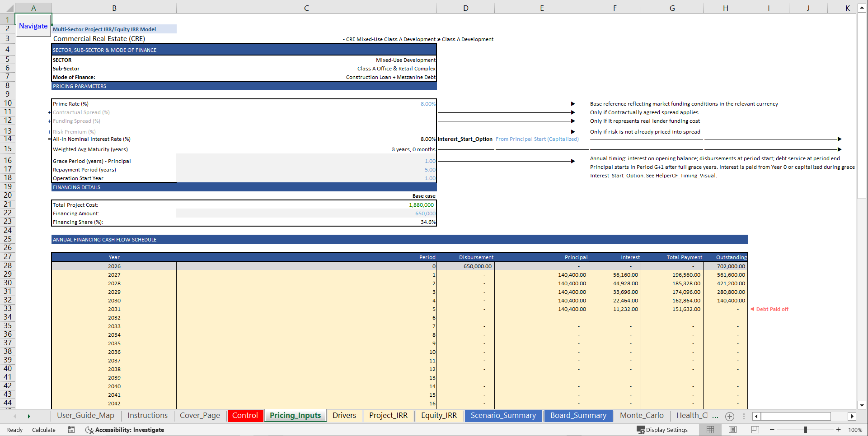Screen dimensions: 868x436
Task: Click Calculate in the status bar
Action: click(44, 430)
